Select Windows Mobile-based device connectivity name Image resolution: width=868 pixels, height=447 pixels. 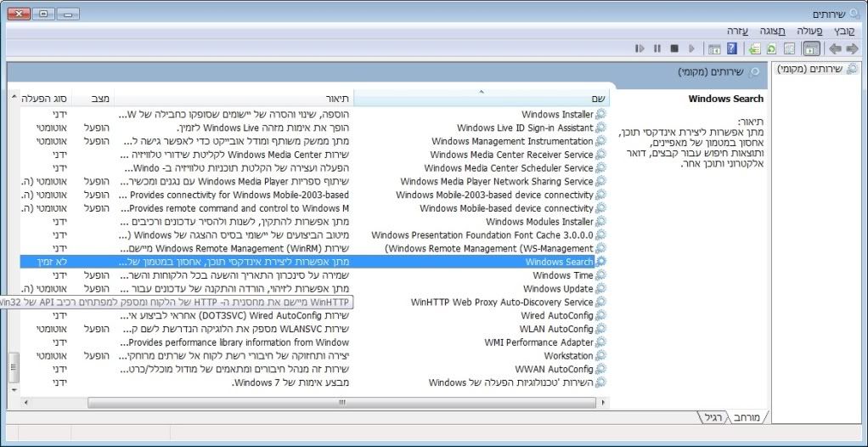point(506,208)
